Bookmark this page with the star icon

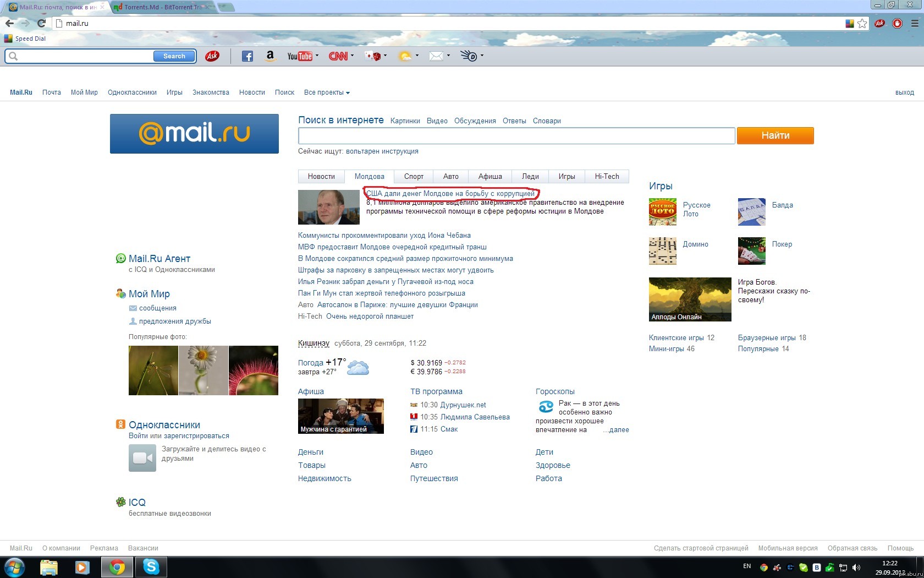point(862,23)
